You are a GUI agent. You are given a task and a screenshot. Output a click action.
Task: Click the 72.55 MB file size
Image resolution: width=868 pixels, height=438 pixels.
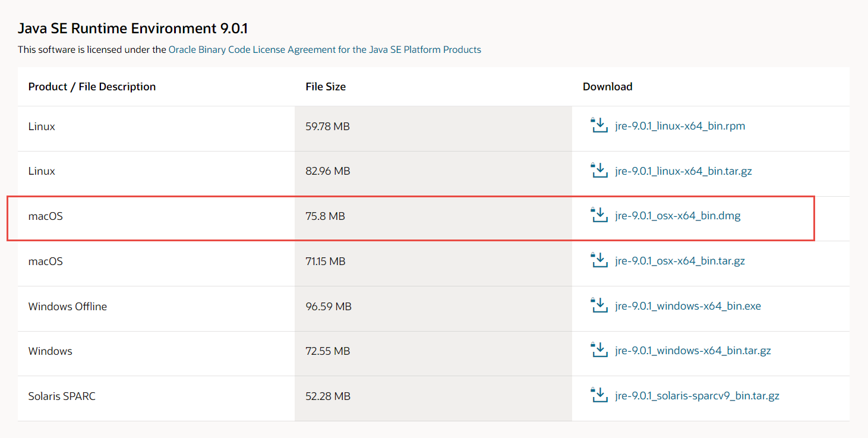tap(327, 351)
